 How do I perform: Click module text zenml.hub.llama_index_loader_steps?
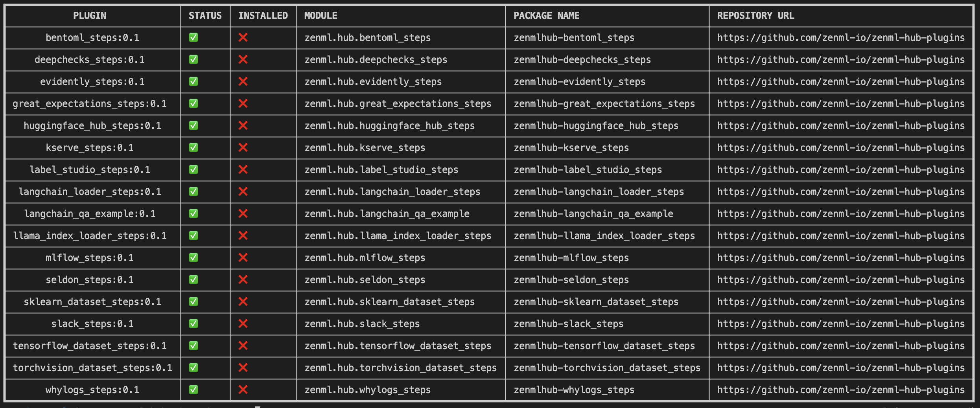tap(398, 236)
